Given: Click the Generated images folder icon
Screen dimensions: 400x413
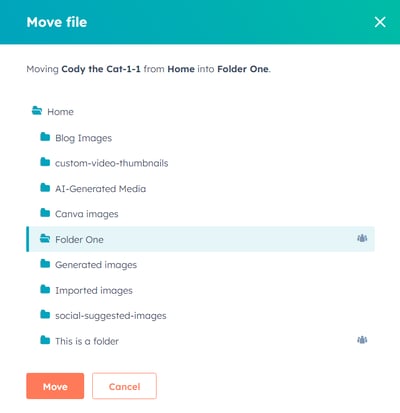Looking at the screenshot, I should [x=45, y=264].
